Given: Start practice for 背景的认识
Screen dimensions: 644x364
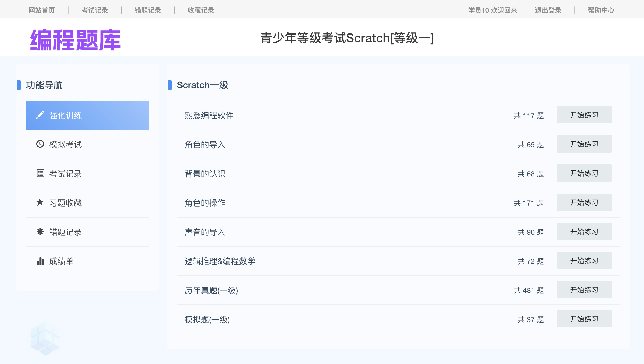Looking at the screenshot, I should [x=584, y=173].
